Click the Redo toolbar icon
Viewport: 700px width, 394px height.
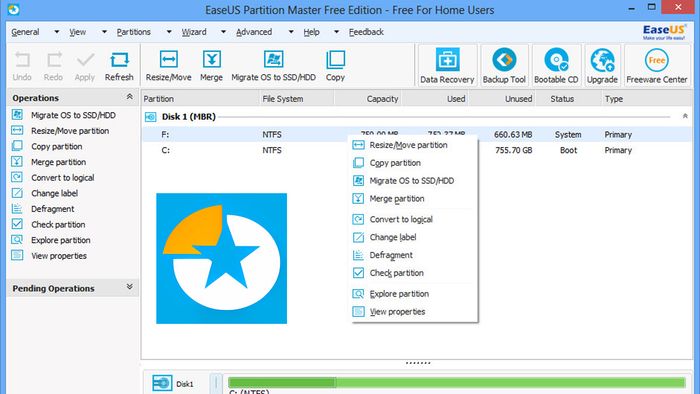(x=54, y=60)
